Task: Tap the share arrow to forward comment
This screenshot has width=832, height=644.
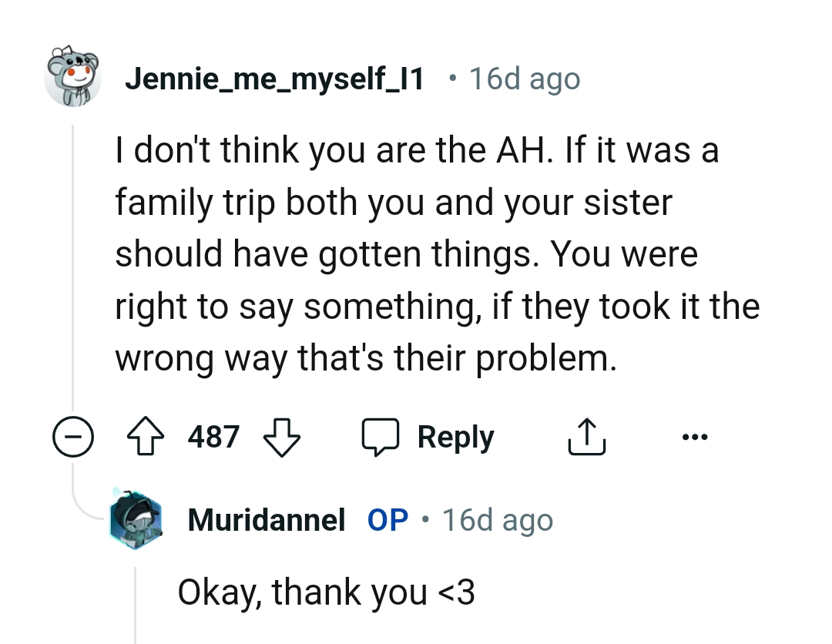Action: coord(586,435)
